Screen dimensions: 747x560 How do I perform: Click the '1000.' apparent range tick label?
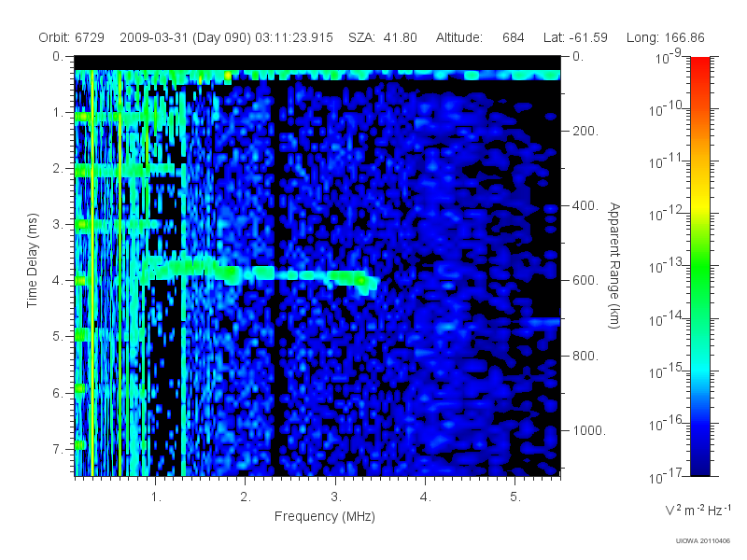(589, 430)
